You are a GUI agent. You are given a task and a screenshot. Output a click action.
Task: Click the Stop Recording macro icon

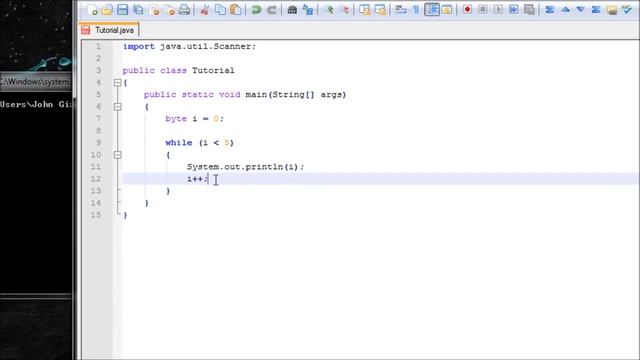(x=483, y=10)
